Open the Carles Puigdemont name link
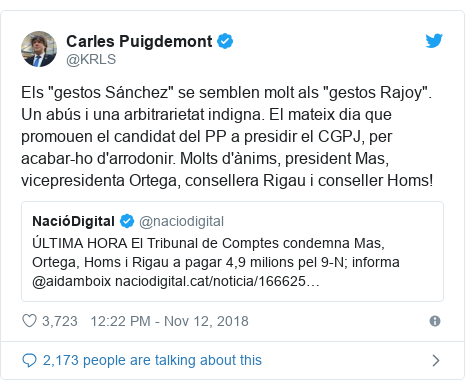 point(139,41)
